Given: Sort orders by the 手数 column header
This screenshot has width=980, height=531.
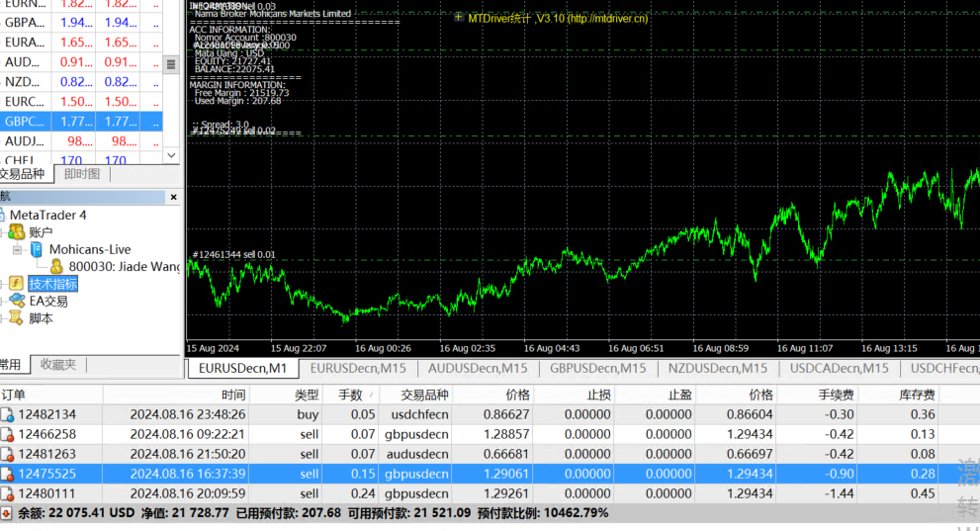Looking at the screenshot, I should point(350,395).
